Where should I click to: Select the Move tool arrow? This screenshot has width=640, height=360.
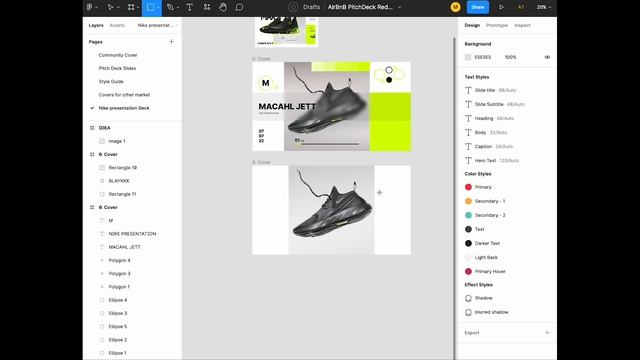pyautogui.click(x=110, y=7)
